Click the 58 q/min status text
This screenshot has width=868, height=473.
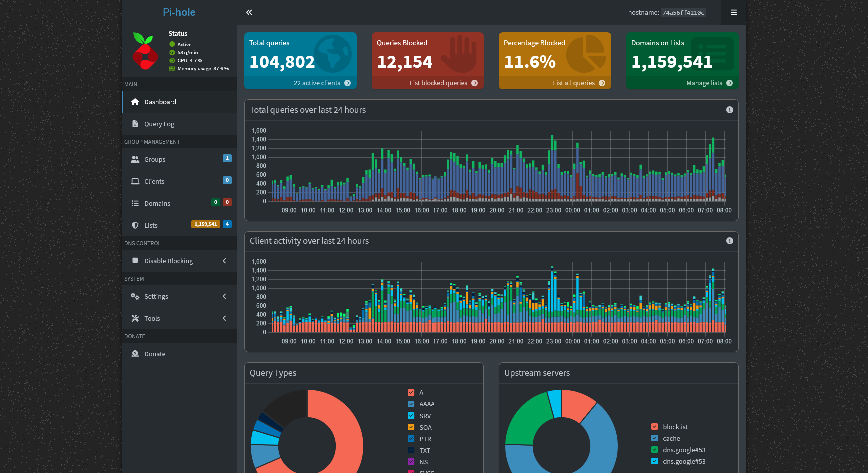pyautogui.click(x=188, y=52)
